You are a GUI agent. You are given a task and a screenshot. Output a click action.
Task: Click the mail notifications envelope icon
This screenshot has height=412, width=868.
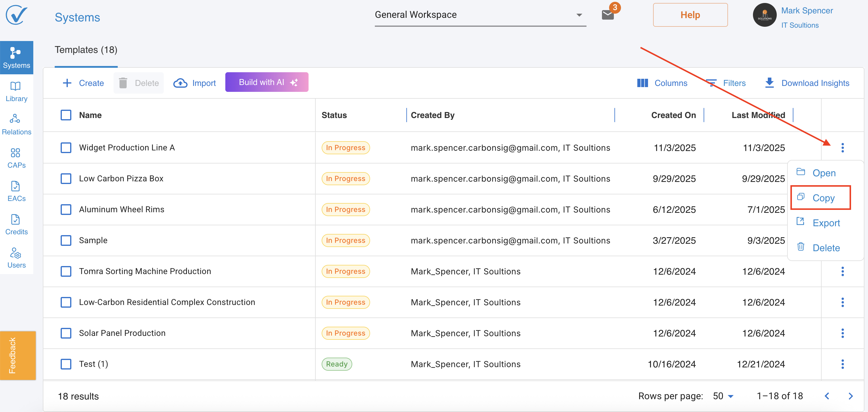[608, 15]
